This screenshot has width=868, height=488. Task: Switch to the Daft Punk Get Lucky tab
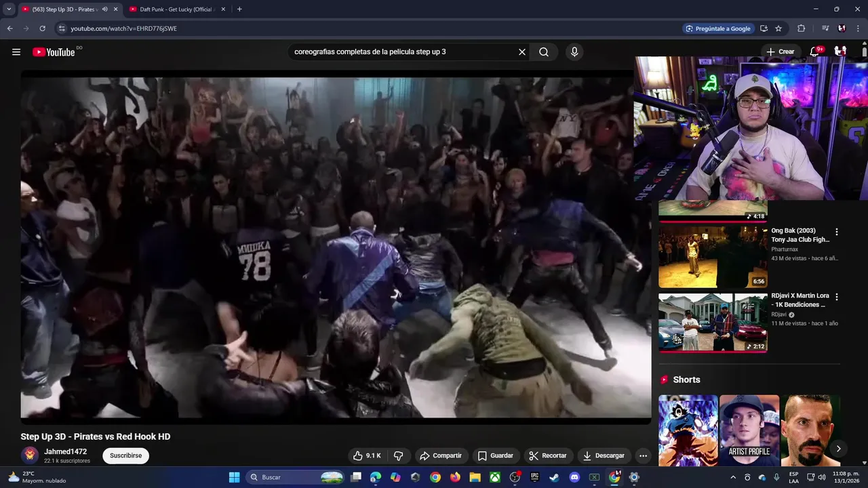point(177,9)
